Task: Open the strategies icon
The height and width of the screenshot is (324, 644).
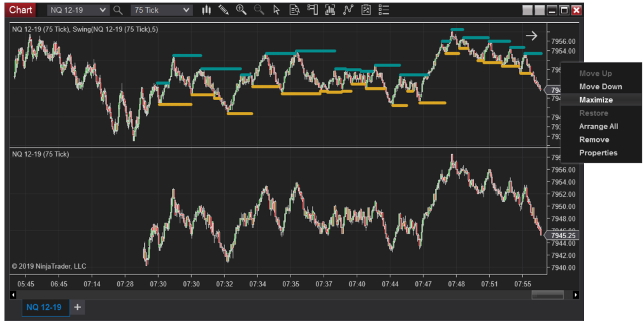Action: pyautogui.click(x=366, y=10)
